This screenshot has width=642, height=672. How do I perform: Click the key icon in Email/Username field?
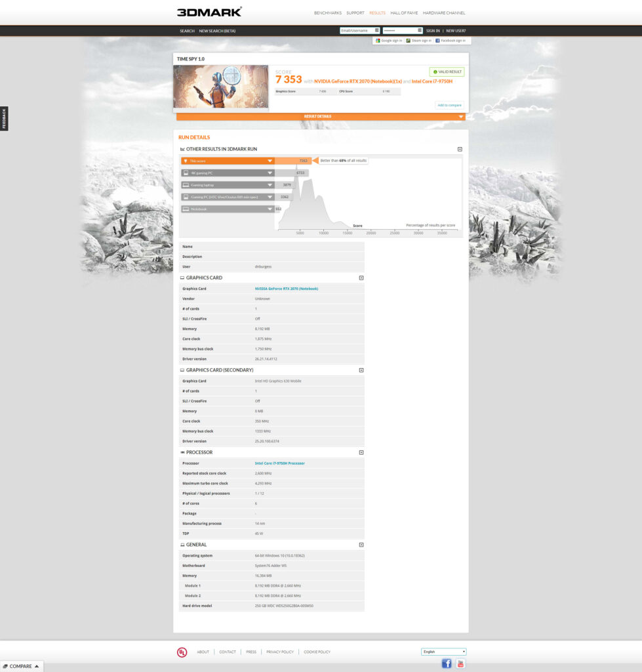pos(376,30)
